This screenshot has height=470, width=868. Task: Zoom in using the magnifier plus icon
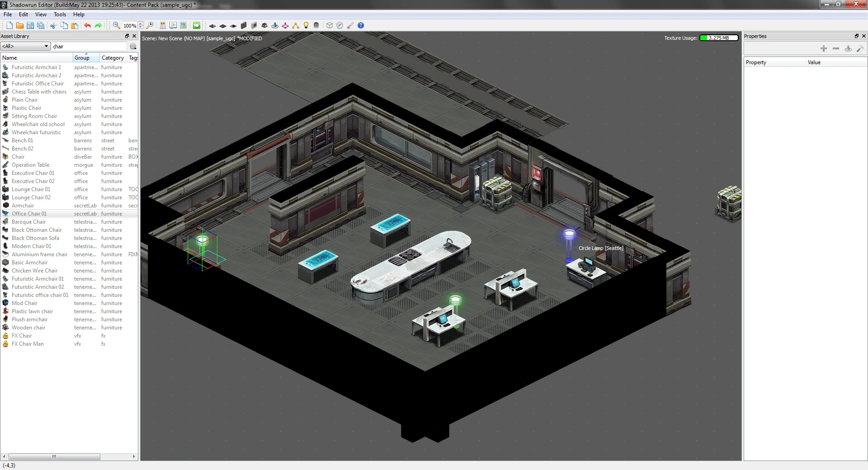click(x=150, y=26)
